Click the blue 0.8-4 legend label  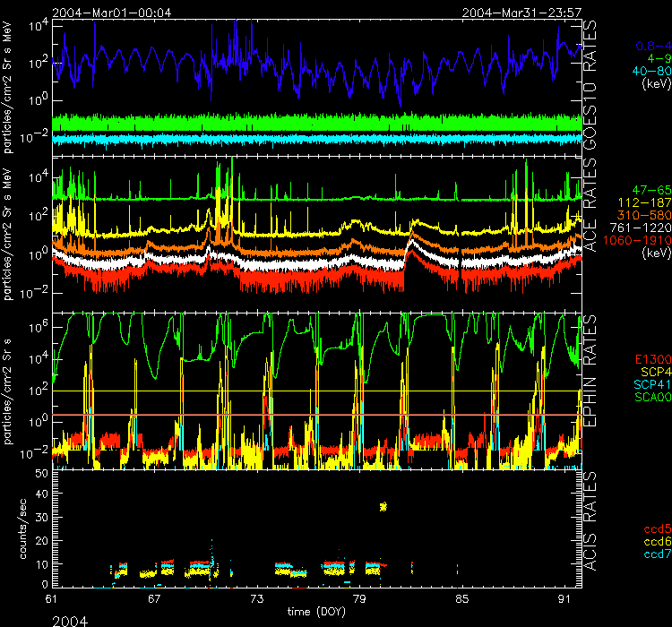click(651, 45)
